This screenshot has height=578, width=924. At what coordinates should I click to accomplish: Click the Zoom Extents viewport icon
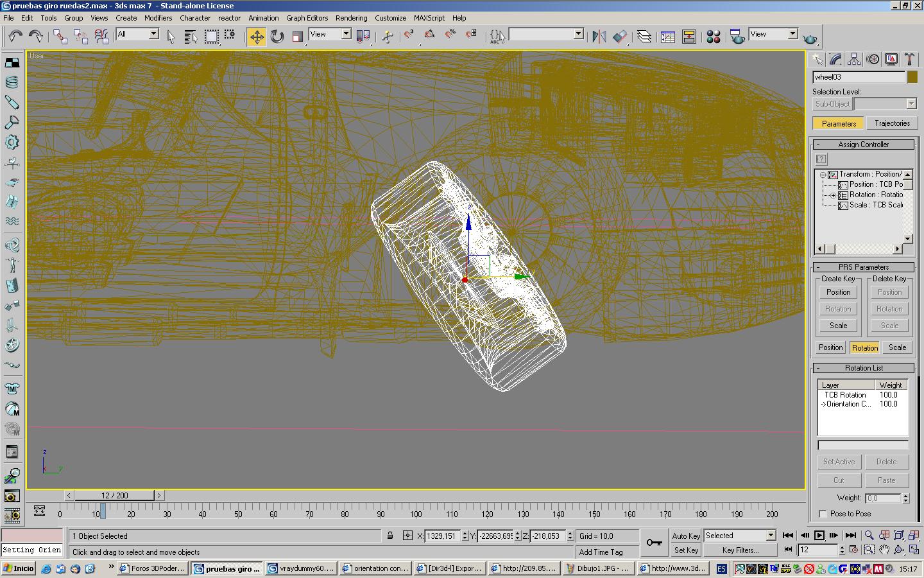point(899,535)
